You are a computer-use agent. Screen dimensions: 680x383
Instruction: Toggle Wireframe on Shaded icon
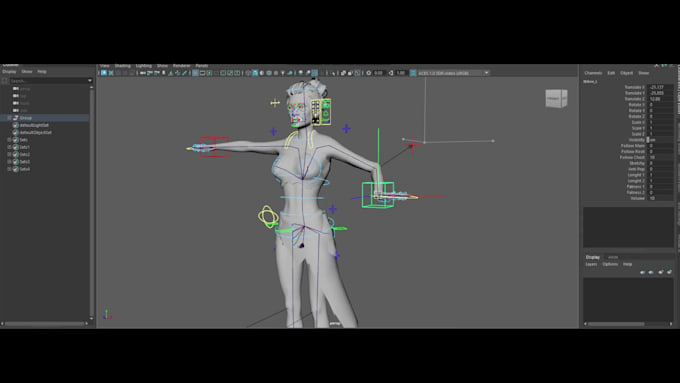[x=269, y=73]
